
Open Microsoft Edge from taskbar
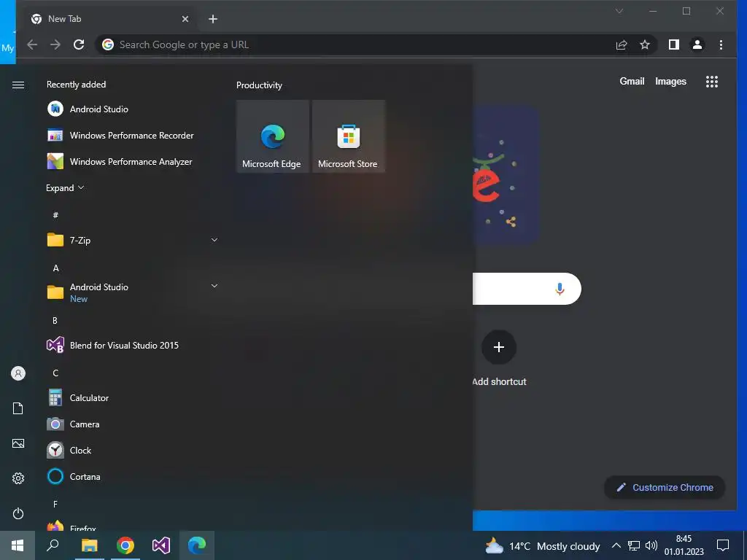point(197,545)
